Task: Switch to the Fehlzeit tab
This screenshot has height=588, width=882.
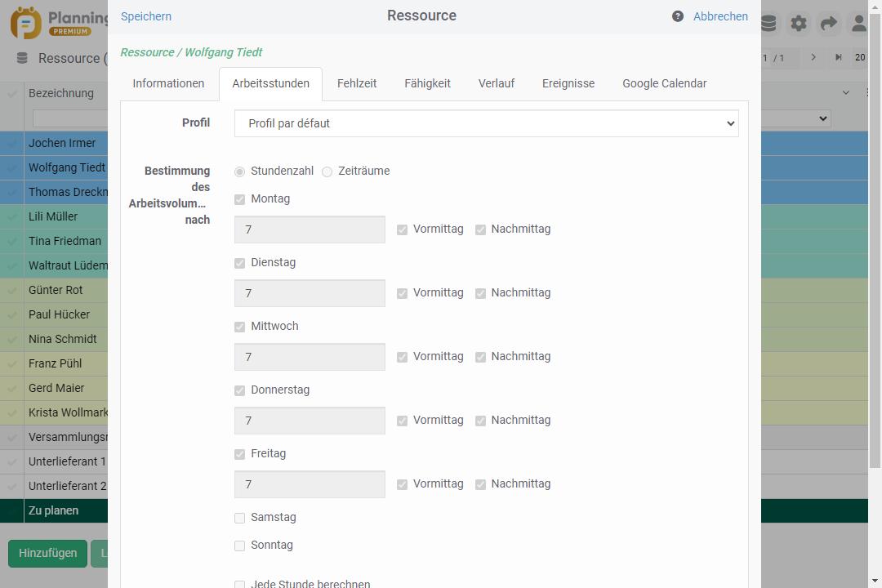Action: (x=357, y=83)
